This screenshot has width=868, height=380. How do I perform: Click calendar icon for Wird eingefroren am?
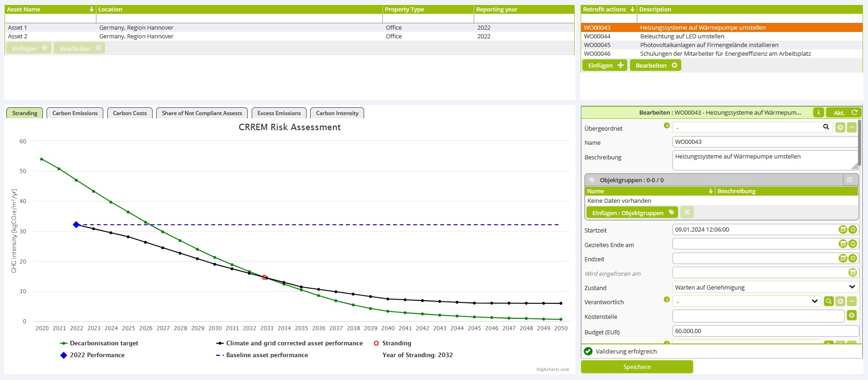[x=852, y=273]
